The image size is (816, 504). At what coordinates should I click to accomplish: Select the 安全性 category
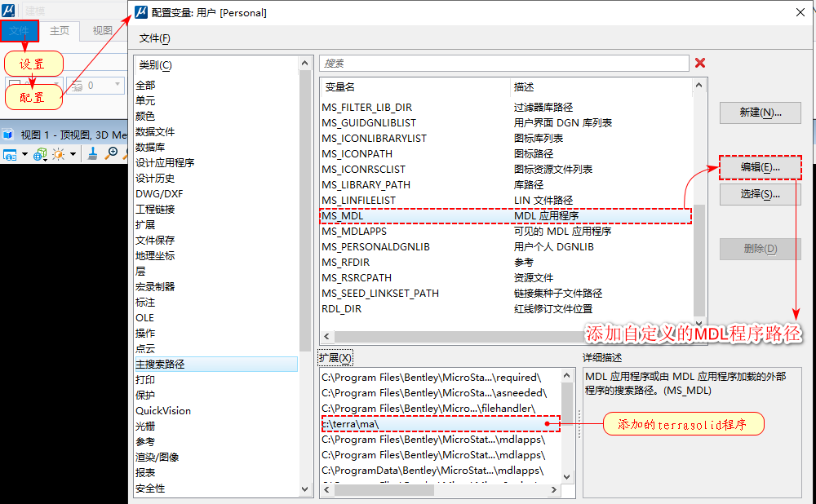(150, 489)
